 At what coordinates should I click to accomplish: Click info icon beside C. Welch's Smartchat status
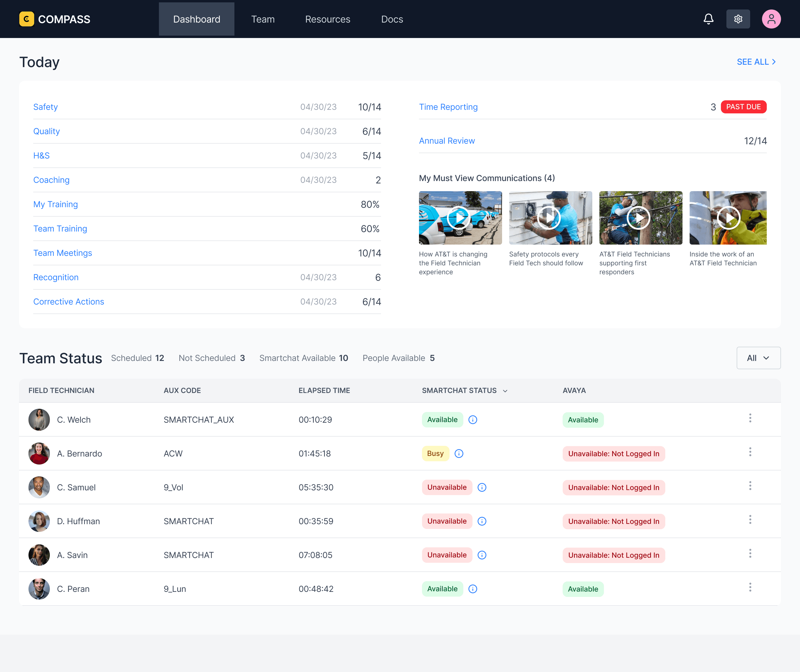point(473,420)
